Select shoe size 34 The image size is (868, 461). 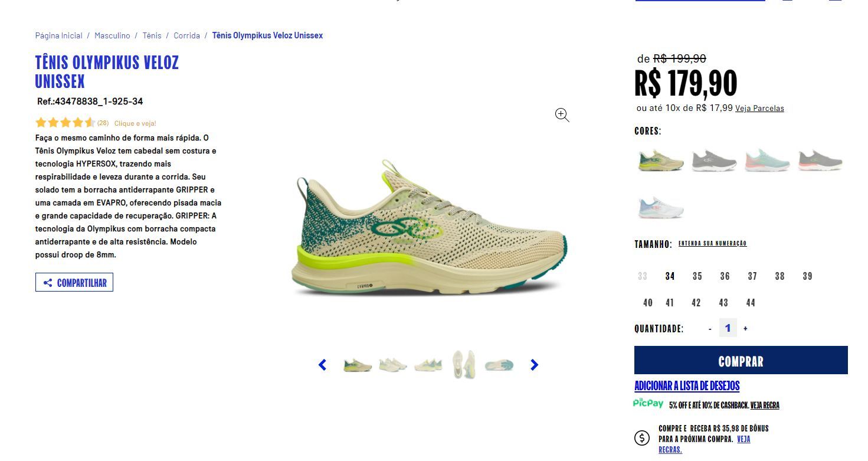click(670, 276)
